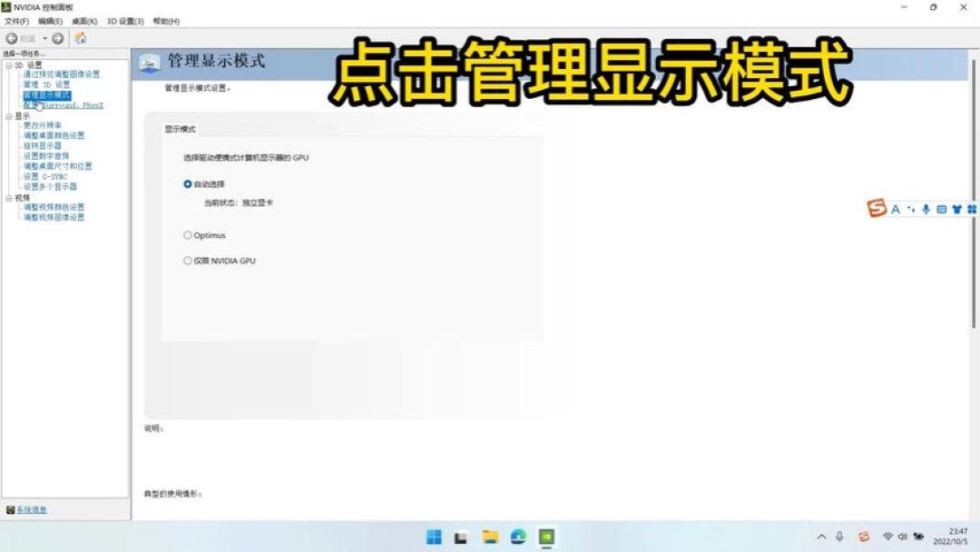Open the Windows Start menu
Image resolution: width=980 pixels, height=552 pixels.
tap(434, 537)
